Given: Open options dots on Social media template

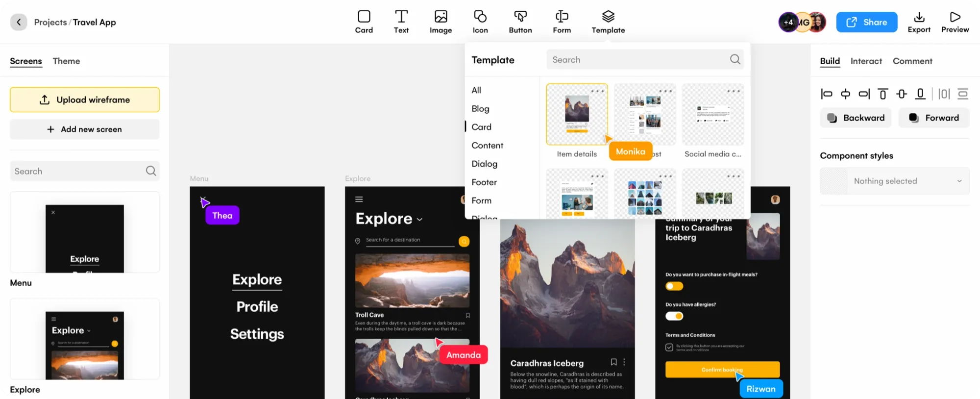Looking at the screenshot, I should (x=734, y=91).
